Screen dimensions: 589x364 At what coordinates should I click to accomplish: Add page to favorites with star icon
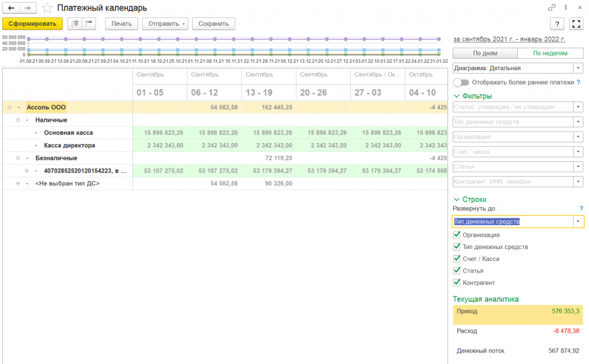click(47, 8)
